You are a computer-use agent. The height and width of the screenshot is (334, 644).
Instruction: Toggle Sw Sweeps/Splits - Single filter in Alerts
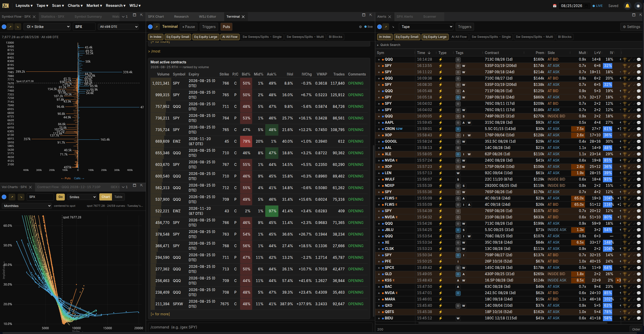pyautogui.click(x=491, y=37)
